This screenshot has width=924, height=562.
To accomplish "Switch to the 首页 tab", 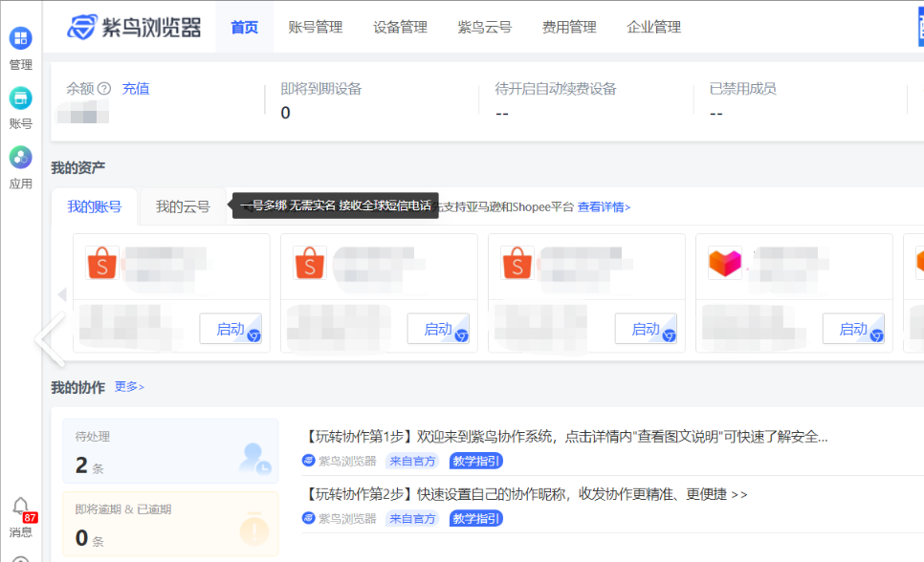I will tap(244, 27).
